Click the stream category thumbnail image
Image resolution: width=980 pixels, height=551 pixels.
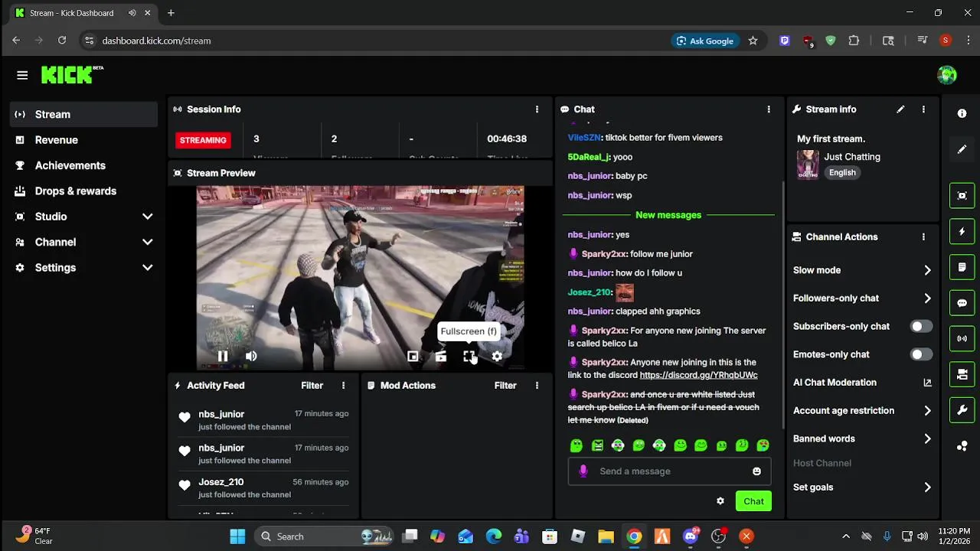tap(808, 165)
